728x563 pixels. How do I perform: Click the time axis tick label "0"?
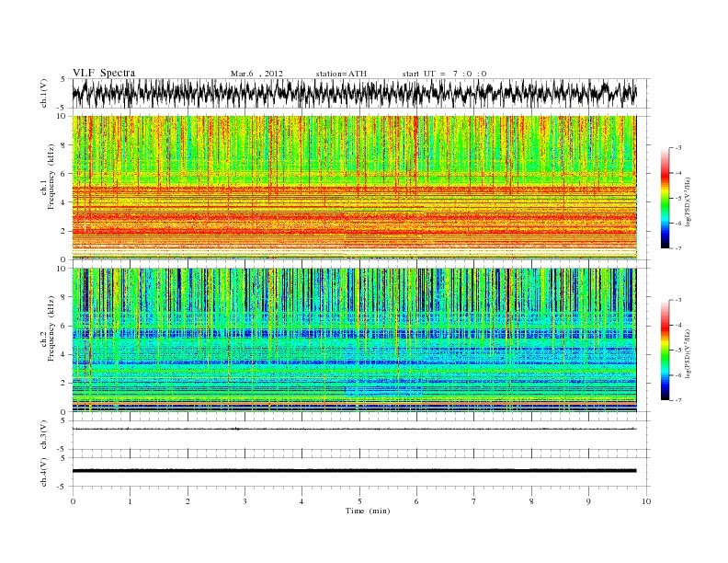73,501
